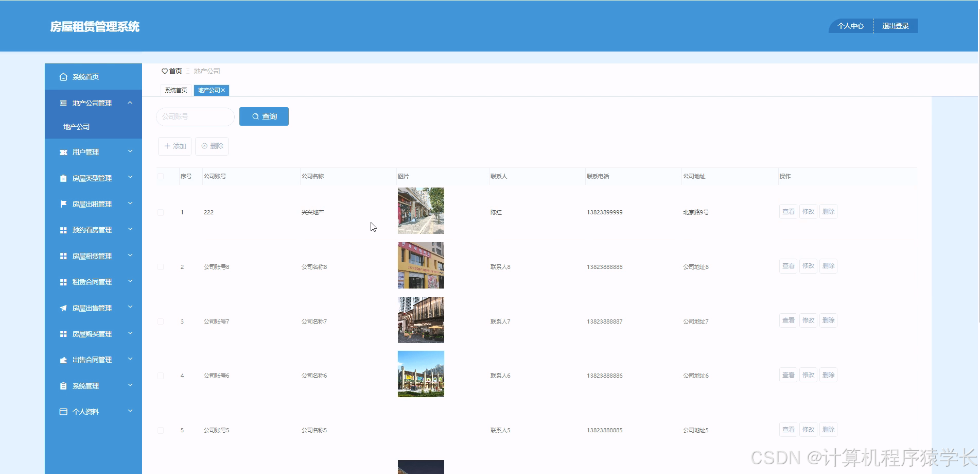Focus the 公司账号 search input
This screenshot has height=474, width=980.
click(195, 117)
